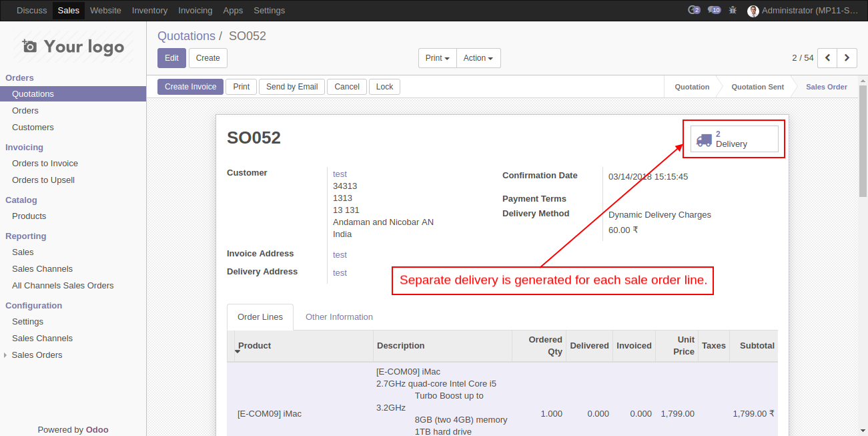
Task: Open Customers in the sidebar
Action: (73, 128)
